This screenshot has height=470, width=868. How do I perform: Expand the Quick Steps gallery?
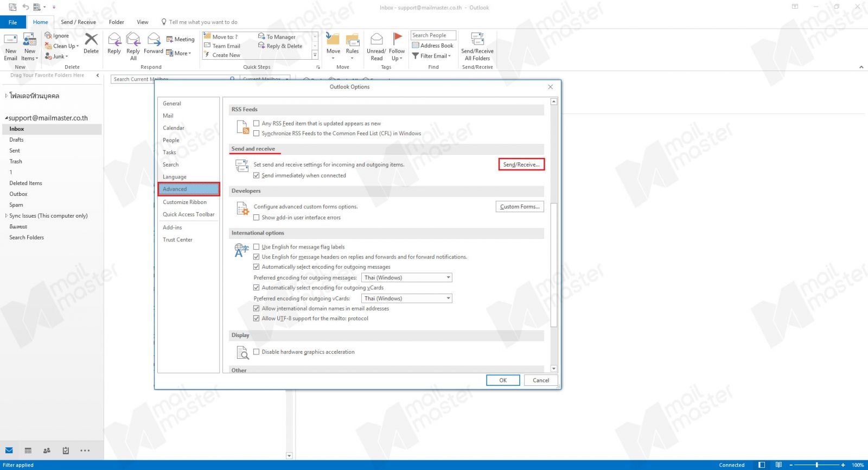point(315,55)
